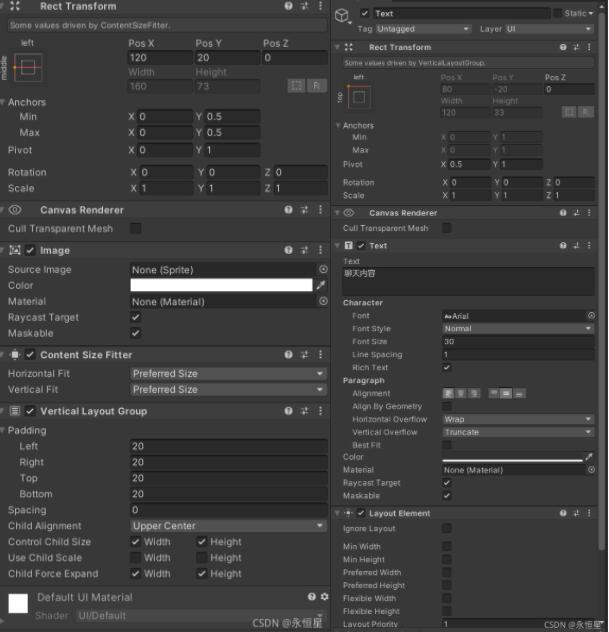The height and width of the screenshot is (632, 609).
Task: Disable Control Child Size Height checkbox
Action: 202,542
